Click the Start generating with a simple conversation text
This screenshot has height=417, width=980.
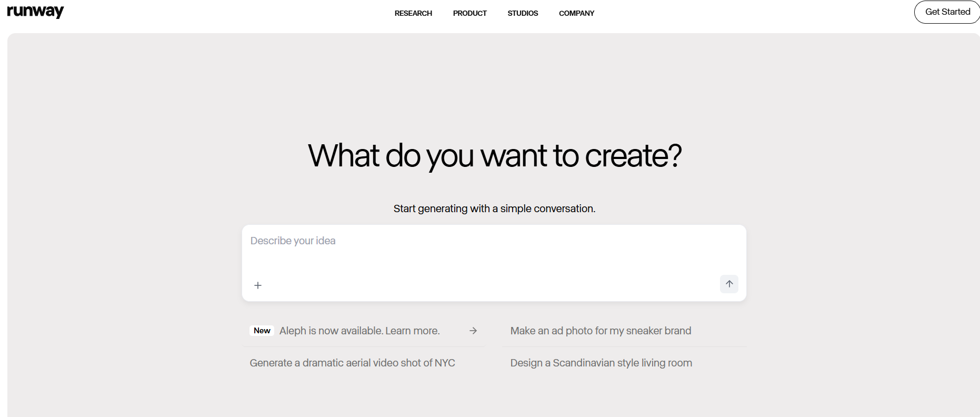tap(494, 208)
